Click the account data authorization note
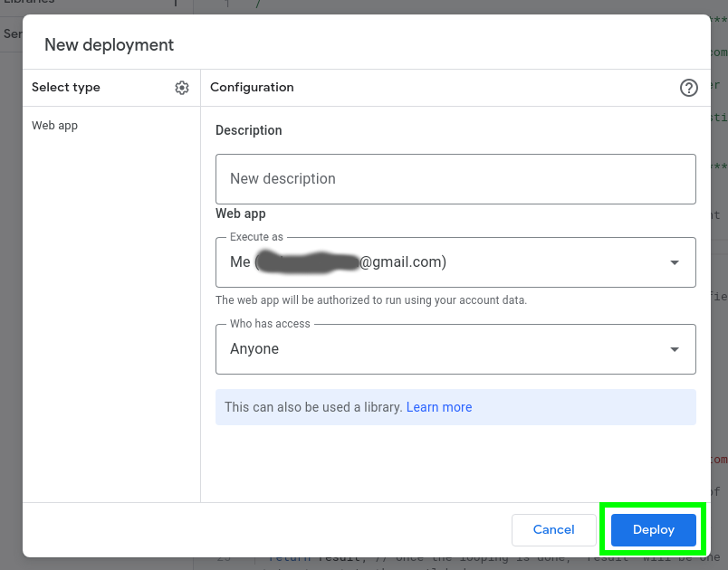 click(x=371, y=300)
